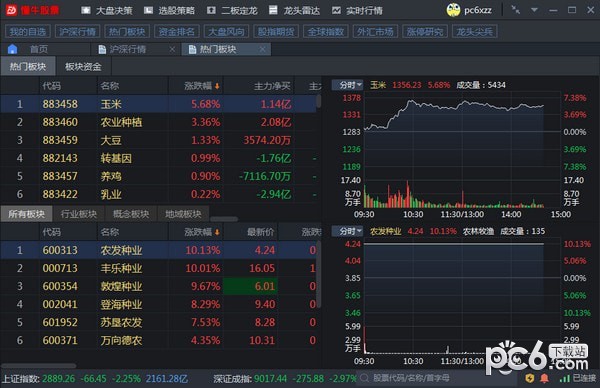
Task: Click the 涨停研究 toolbar button
Action: [x=425, y=31]
